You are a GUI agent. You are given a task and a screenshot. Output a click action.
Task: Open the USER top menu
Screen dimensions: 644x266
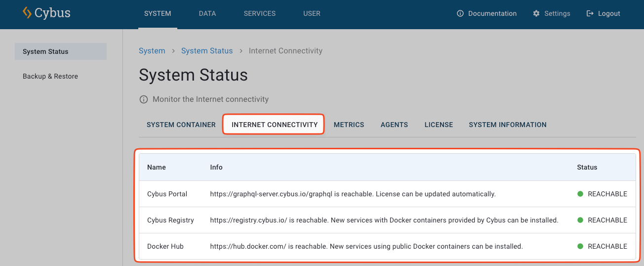coord(312,14)
